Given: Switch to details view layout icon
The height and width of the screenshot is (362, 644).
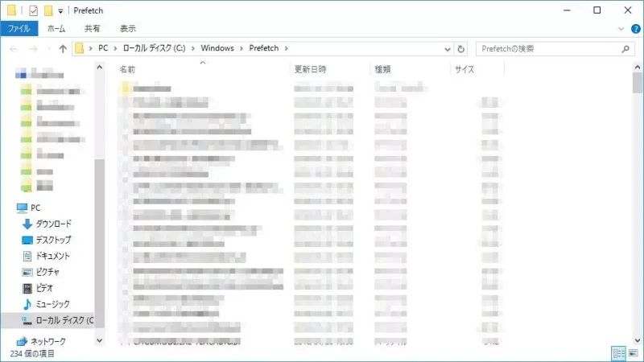Looking at the screenshot, I should coord(618,353).
